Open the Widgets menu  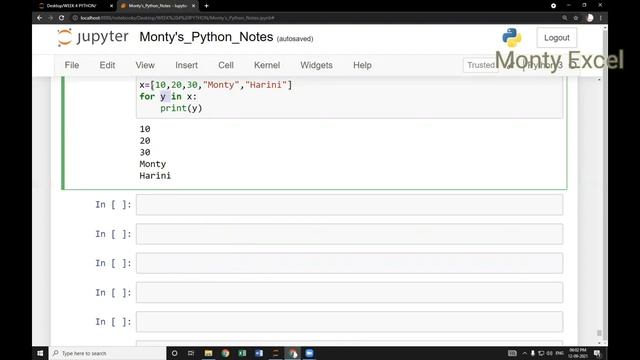pos(316,65)
